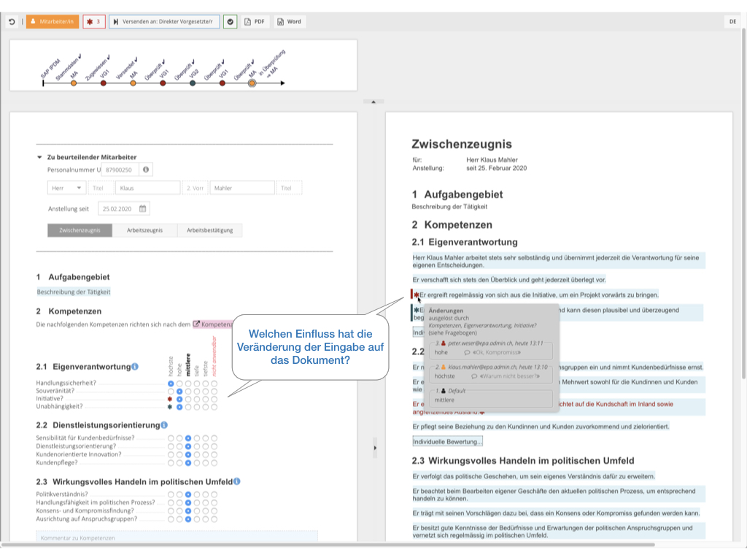
Task: Open the Herr salutation dropdown
Action: coord(66,188)
